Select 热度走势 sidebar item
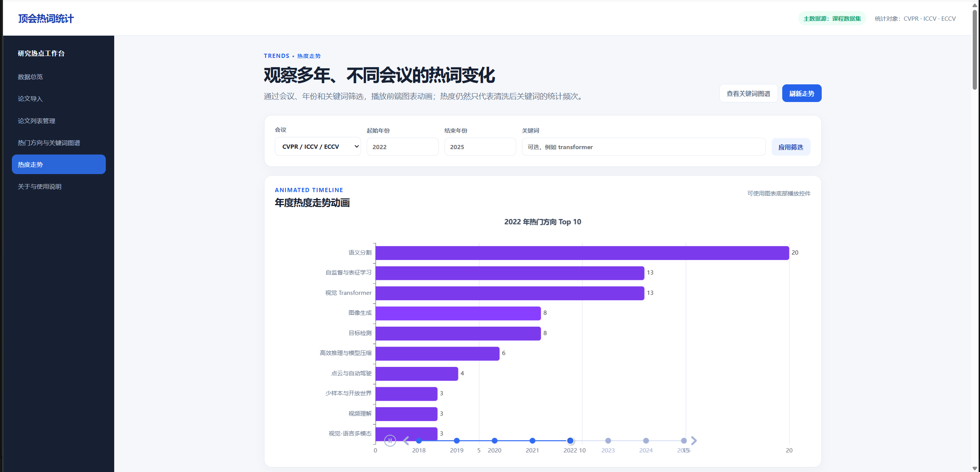Image resolution: width=980 pixels, height=472 pixels. pyautogui.click(x=59, y=164)
